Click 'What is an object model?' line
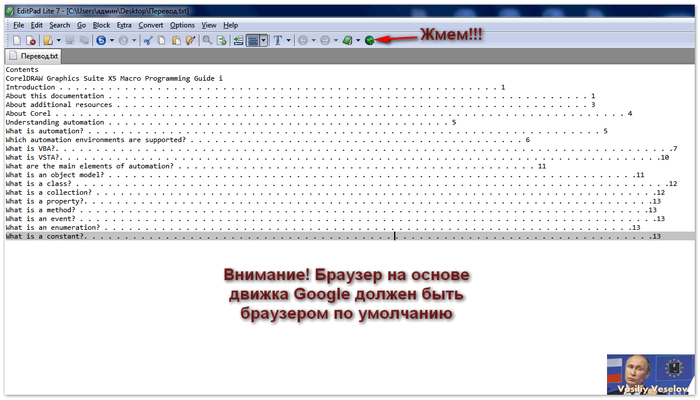Screen dimensions: 700x400 coord(325,175)
